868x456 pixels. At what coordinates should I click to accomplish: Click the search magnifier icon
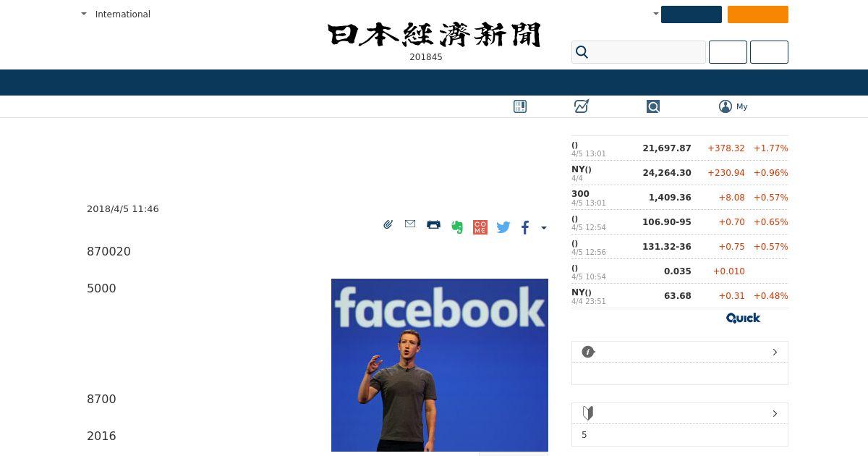click(582, 52)
